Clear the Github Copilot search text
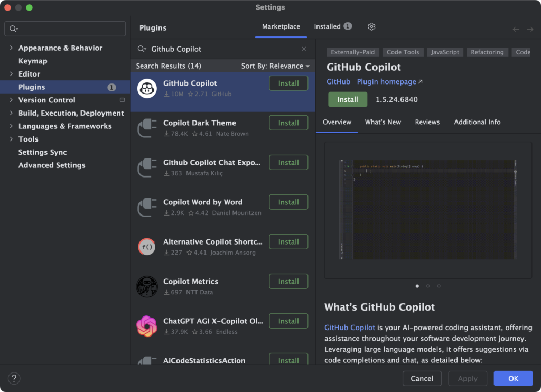Screen dimensions: 541x392 (304, 49)
